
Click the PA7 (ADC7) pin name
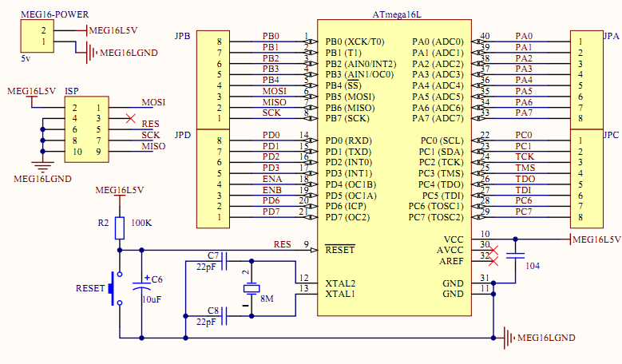[438, 118]
